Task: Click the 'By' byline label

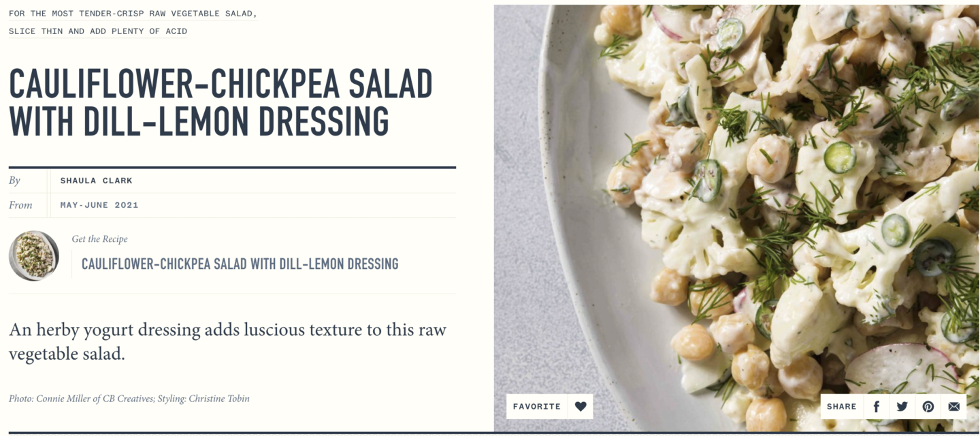Action: click(x=15, y=181)
